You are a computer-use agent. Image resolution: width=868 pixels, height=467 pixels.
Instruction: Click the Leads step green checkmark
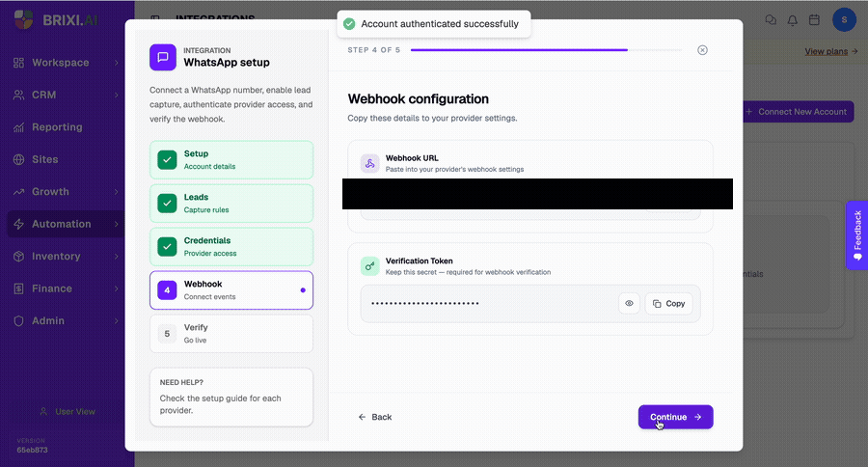coord(167,204)
